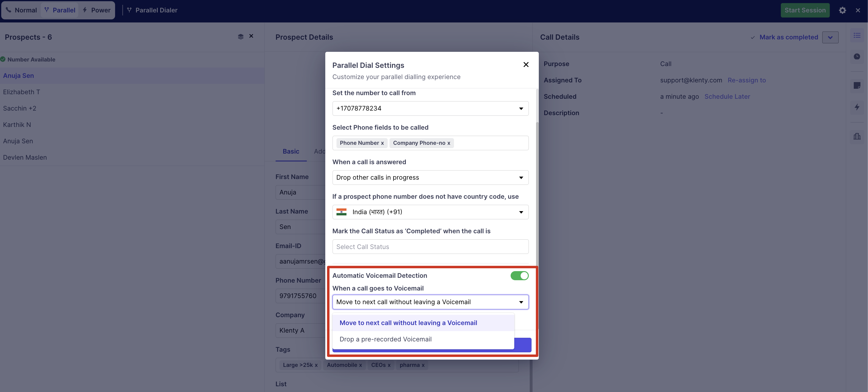Close the Parallel Dial Settings dialog

[526, 65]
